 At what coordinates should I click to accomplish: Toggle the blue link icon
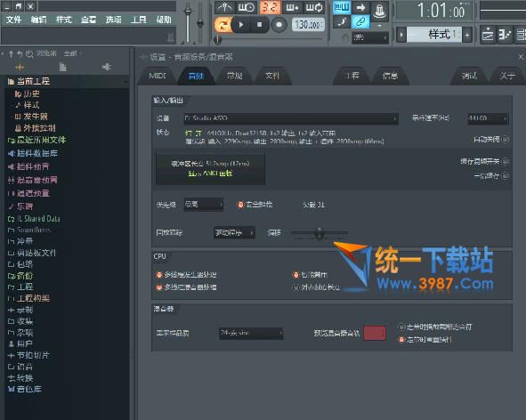360,22
